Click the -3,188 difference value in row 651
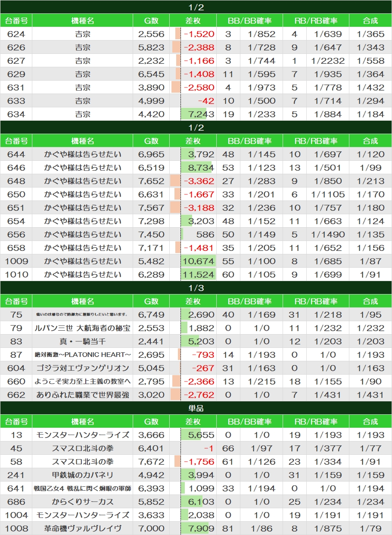 pyautogui.click(x=199, y=208)
